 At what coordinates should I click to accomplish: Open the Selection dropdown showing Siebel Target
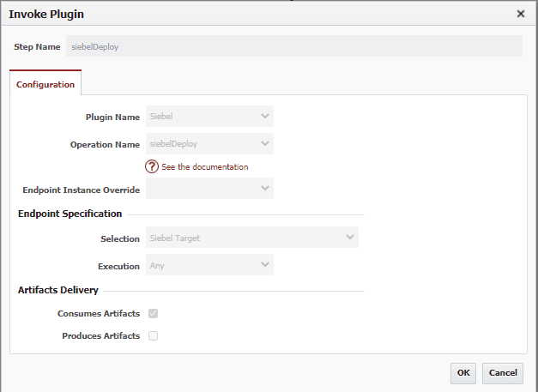[252, 238]
